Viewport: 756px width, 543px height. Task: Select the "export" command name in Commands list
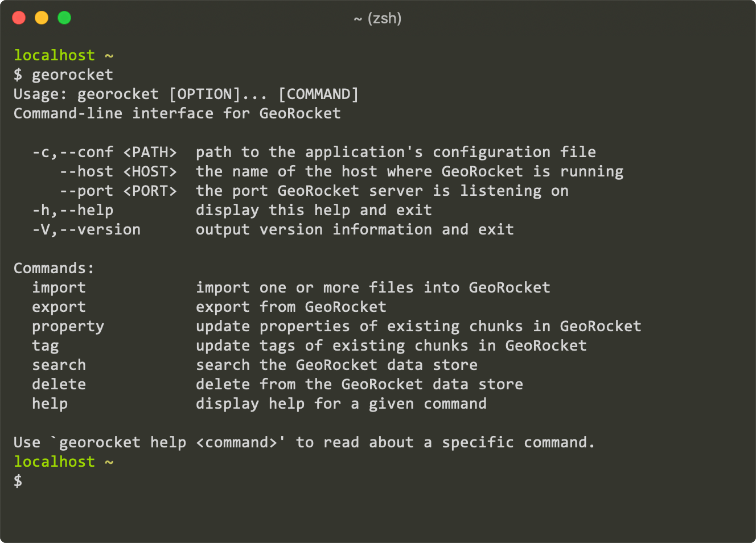coord(59,307)
